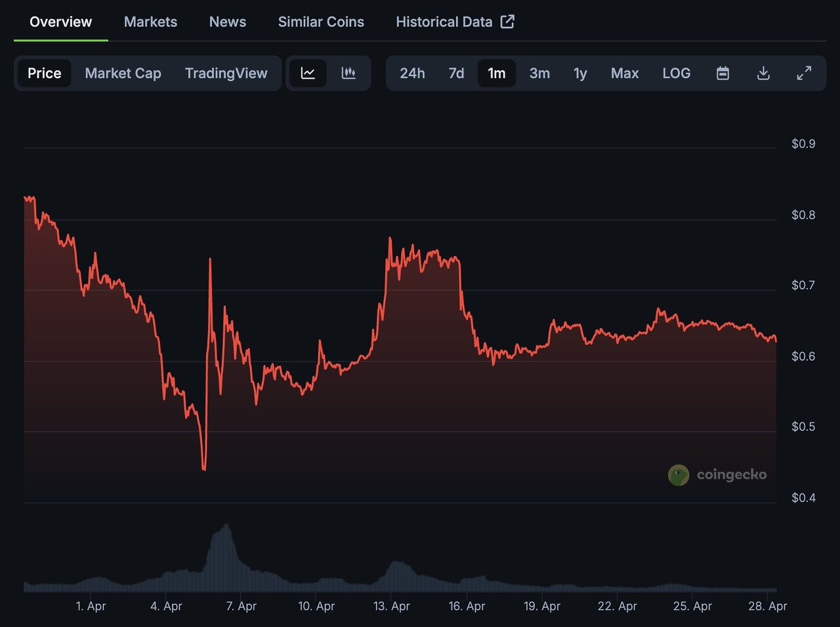Toggle the LOG scale option
The image size is (840, 627).
click(x=676, y=73)
